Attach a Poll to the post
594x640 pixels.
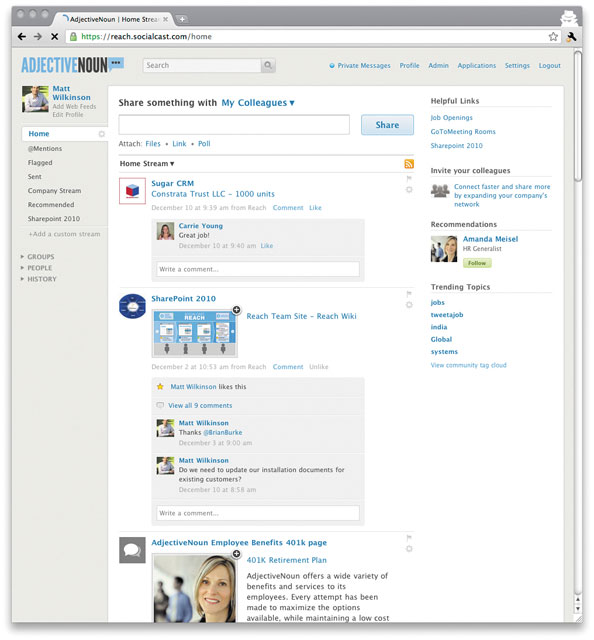click(x=204, y=144)
